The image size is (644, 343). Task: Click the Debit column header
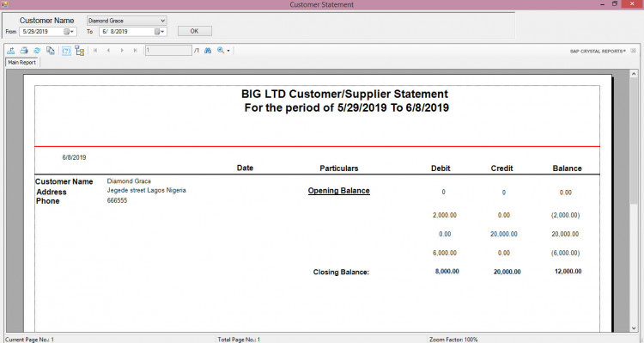(x=440, y=168)
